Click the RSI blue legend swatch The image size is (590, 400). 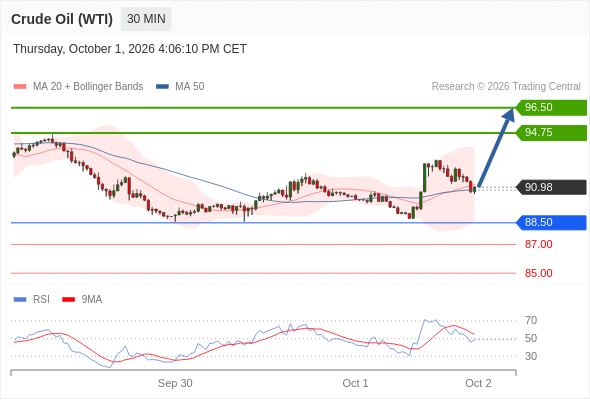coord(20,300)
